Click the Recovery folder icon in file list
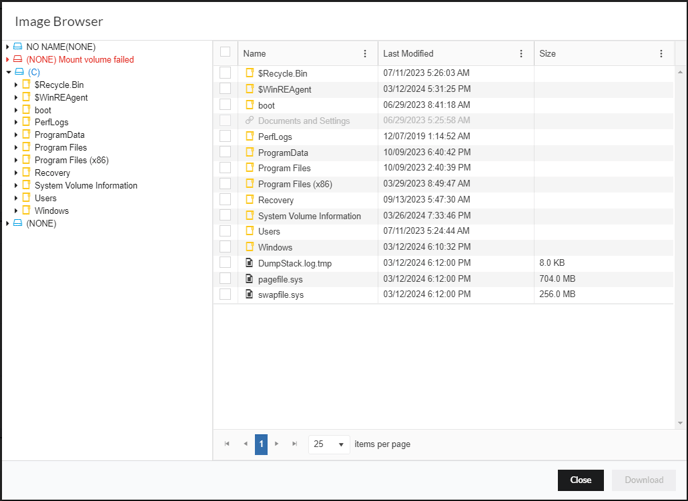Screen dimensions: 688x501 pos(250,200)
